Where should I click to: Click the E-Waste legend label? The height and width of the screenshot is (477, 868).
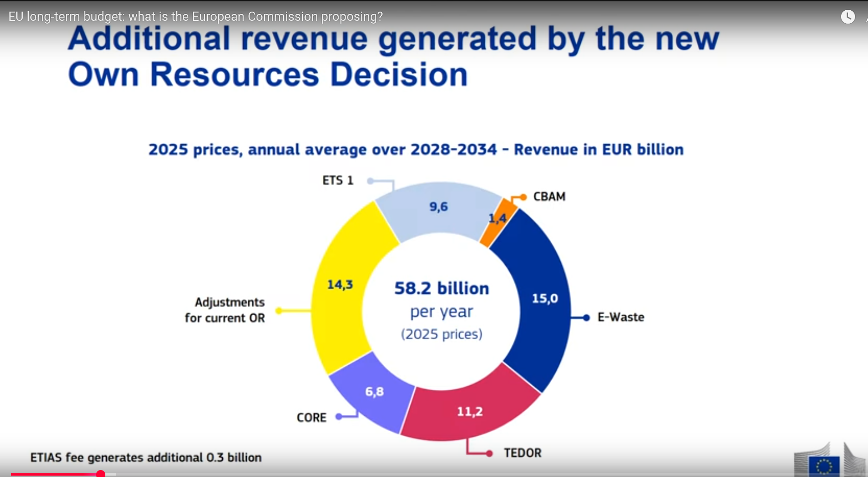click(x=620, y=317)
